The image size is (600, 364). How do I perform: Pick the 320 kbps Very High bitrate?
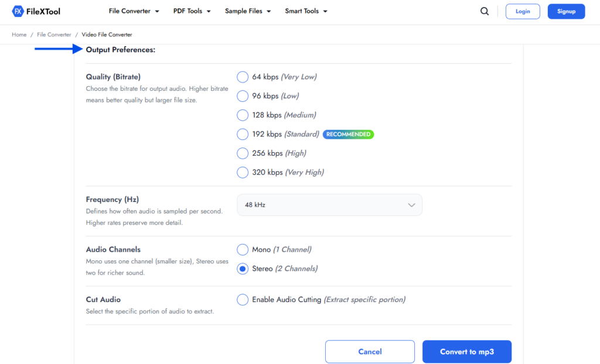tap(242, 172)
